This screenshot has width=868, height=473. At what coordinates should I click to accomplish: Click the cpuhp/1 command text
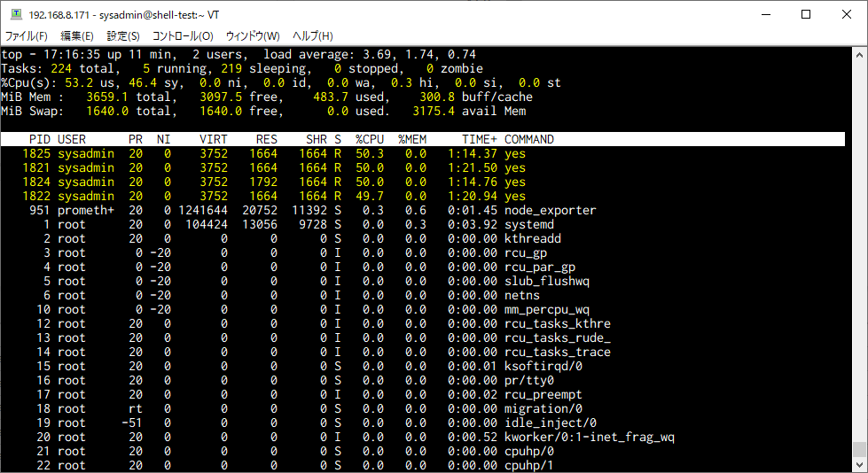point(529,466)
